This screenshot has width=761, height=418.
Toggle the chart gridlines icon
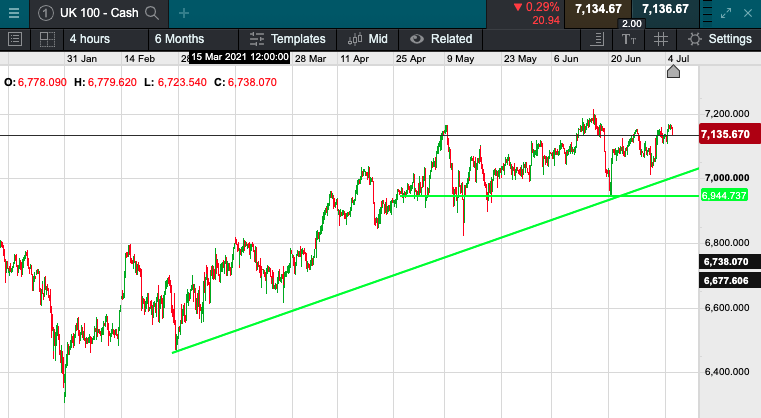[x=661, y=39]
